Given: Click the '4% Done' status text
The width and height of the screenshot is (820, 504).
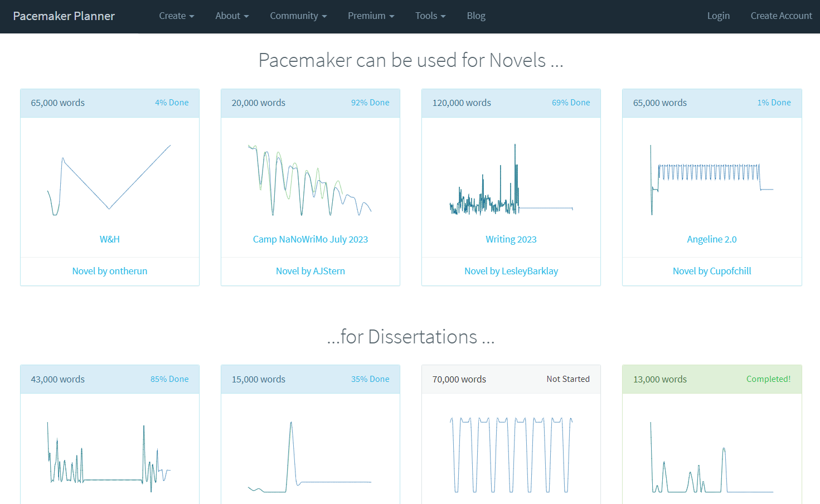Looking at the screenshot, I should tap(172, 103).
